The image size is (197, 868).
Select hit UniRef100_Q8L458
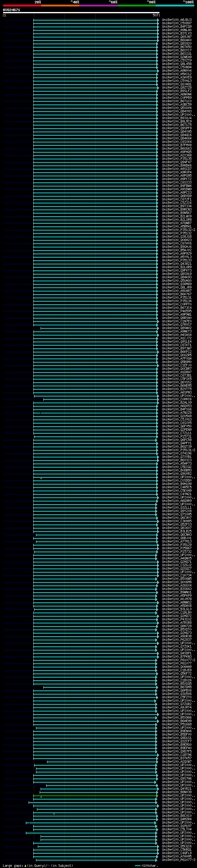point(177,64)
